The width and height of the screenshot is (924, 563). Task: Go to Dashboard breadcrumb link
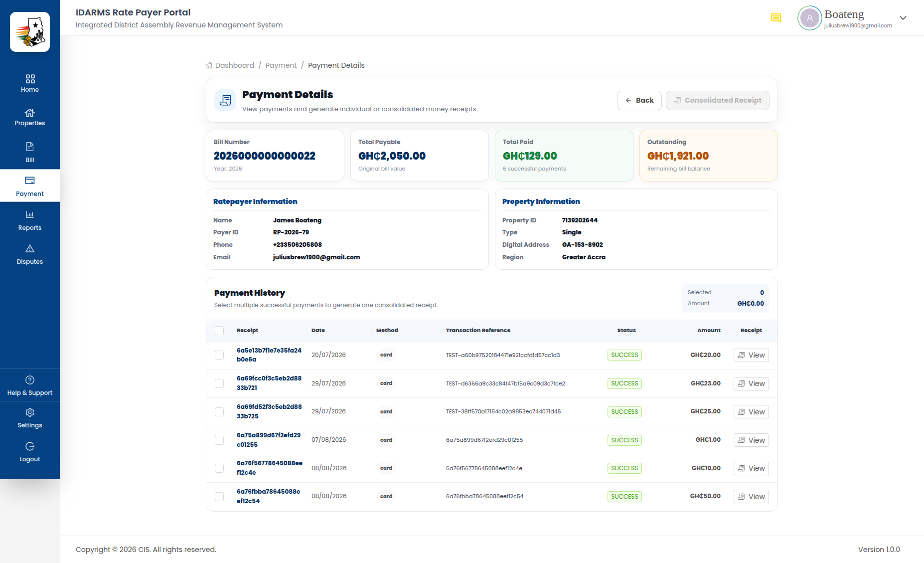click(235, 65)
